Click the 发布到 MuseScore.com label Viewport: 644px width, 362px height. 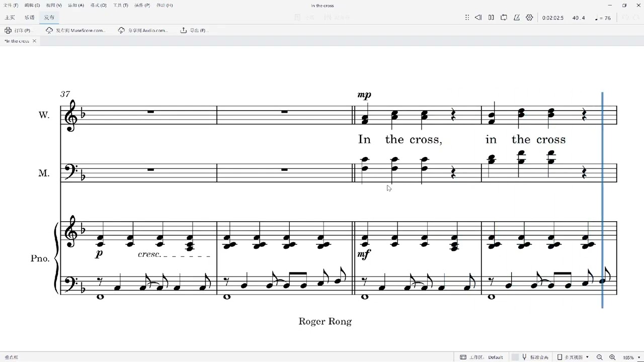[80, 30]
